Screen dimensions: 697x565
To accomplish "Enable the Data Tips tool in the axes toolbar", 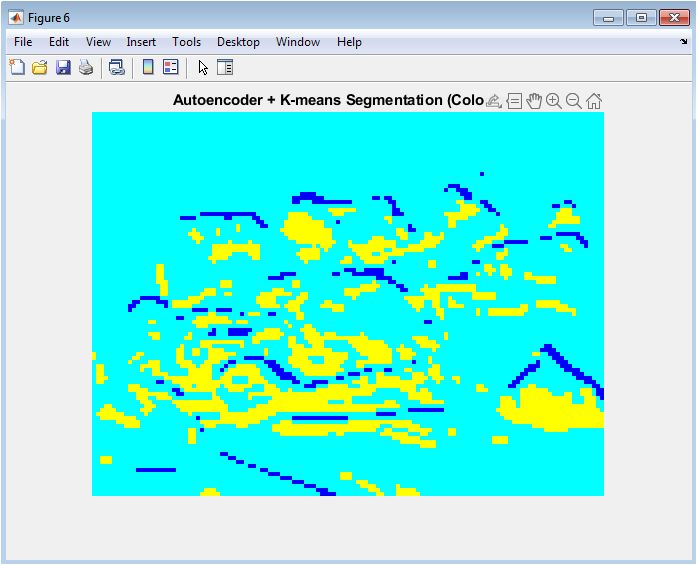I will (514, 101).
